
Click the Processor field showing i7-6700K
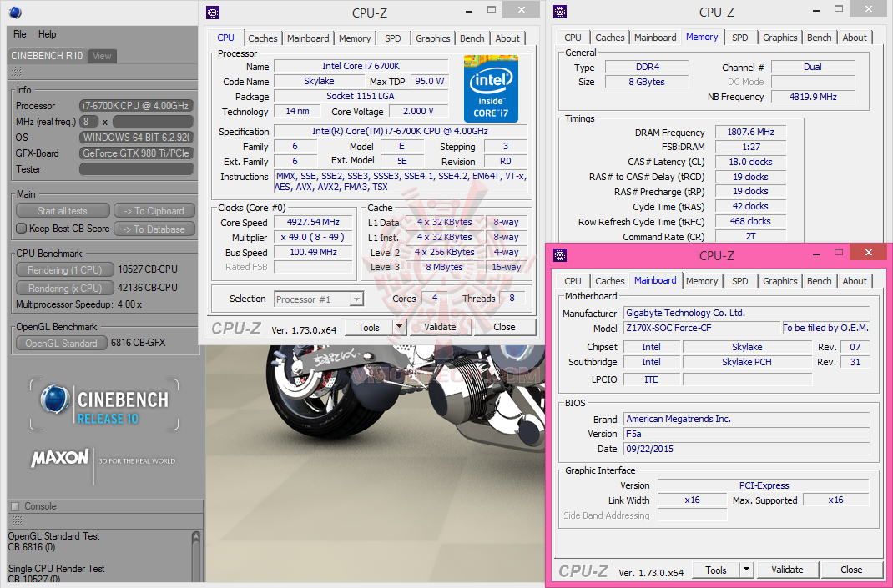pyautogui.click(x=136, y=106)
